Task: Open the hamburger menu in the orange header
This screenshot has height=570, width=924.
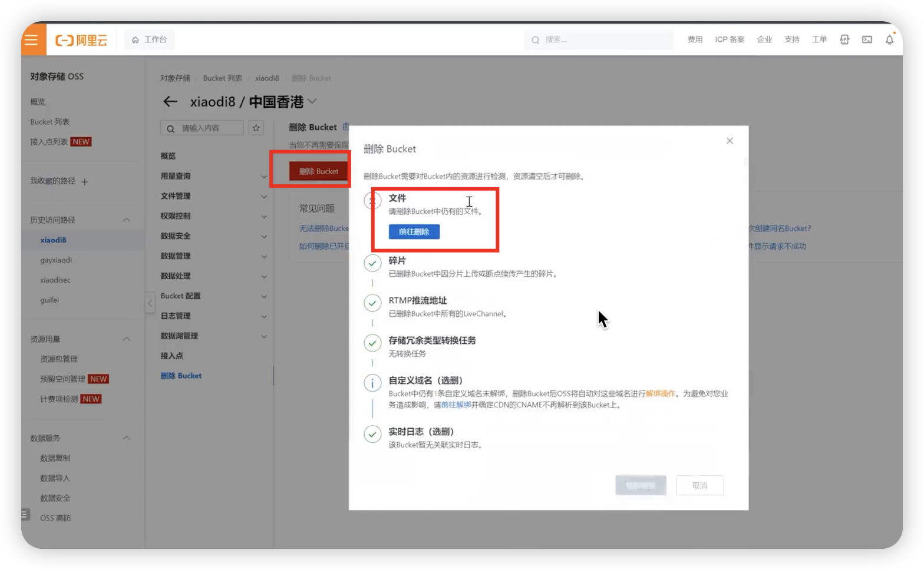Action: (x=32, y=40)
